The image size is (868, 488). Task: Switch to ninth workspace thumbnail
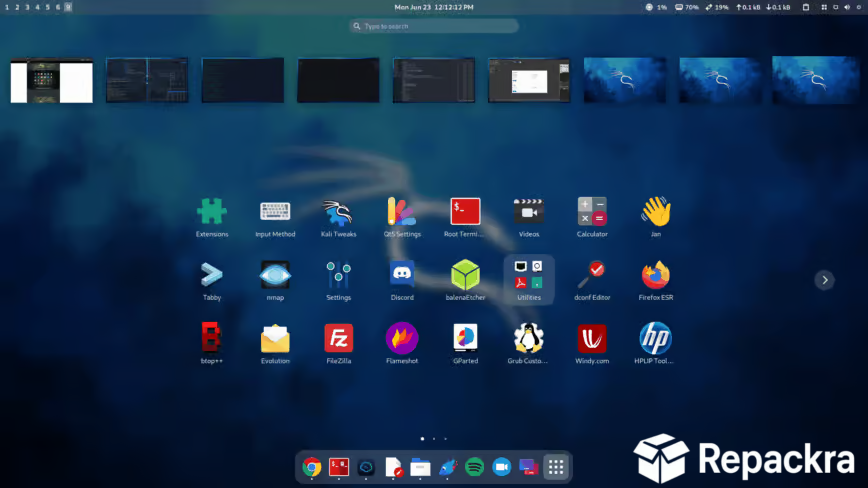coord(815,80)
